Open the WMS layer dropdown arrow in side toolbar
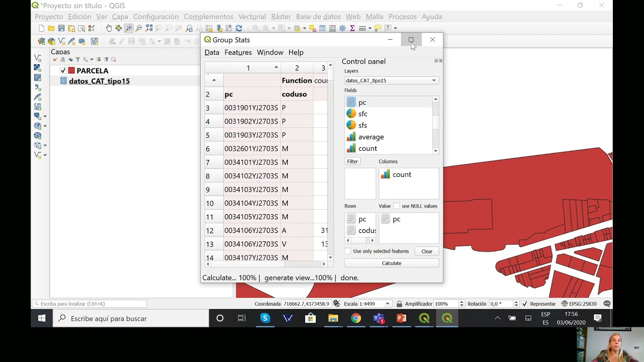The width and height of the screenshot is (644, 362). pos(45,126)
